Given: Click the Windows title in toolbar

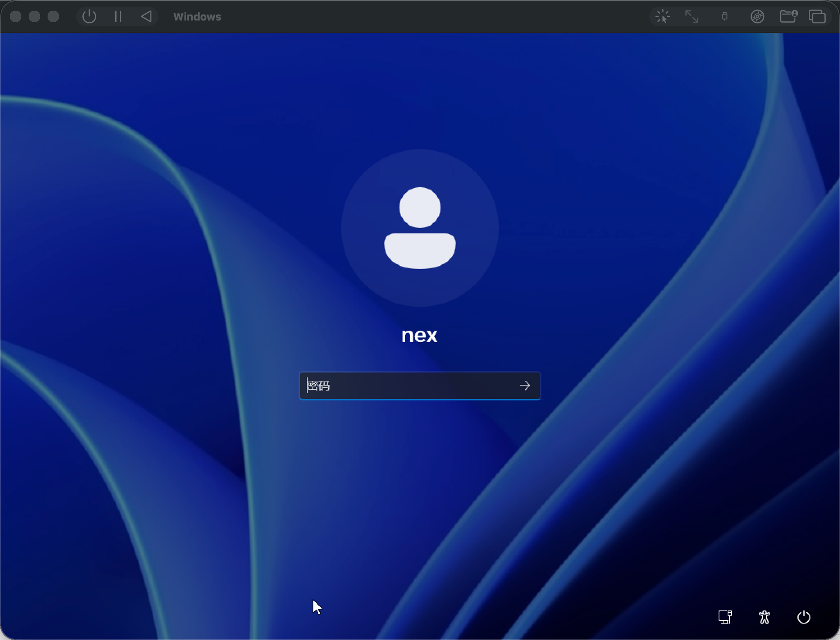Looking at the screenshot, I should [197, 17].
